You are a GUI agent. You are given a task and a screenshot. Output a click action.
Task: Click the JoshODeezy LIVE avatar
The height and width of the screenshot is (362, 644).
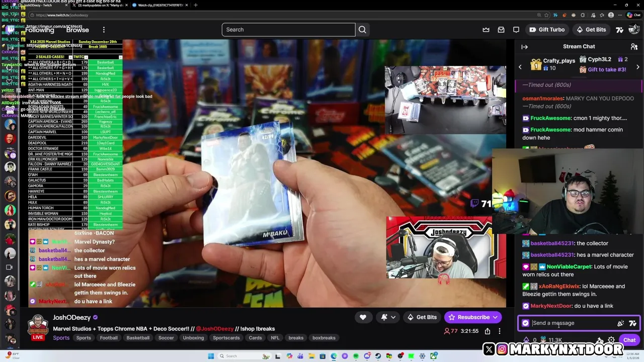pos(38,327)
